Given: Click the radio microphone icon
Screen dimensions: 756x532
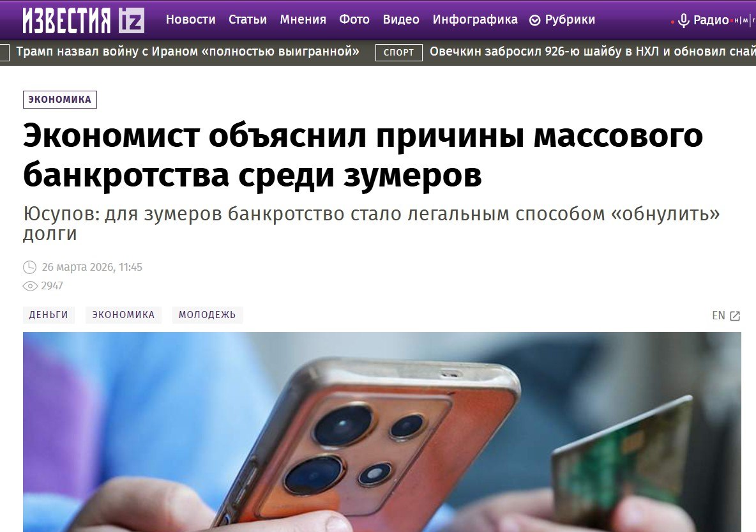Looking at the screenshot, I should pyautogui.click(x=683, y=20).
